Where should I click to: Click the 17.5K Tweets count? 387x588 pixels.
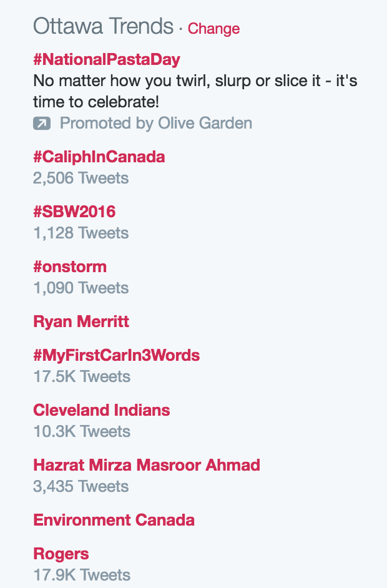click(81, 376)
